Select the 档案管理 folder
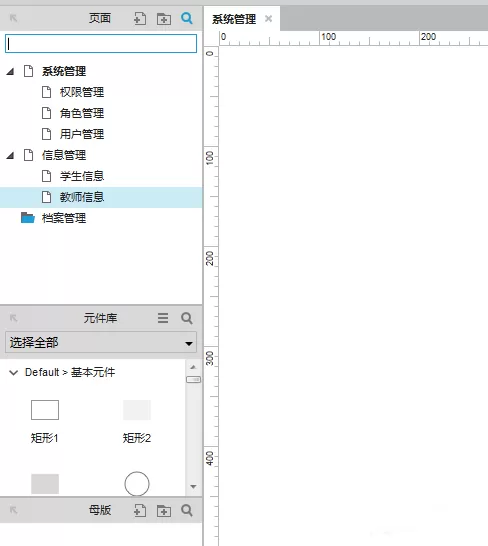 click(x=64, y=218)
